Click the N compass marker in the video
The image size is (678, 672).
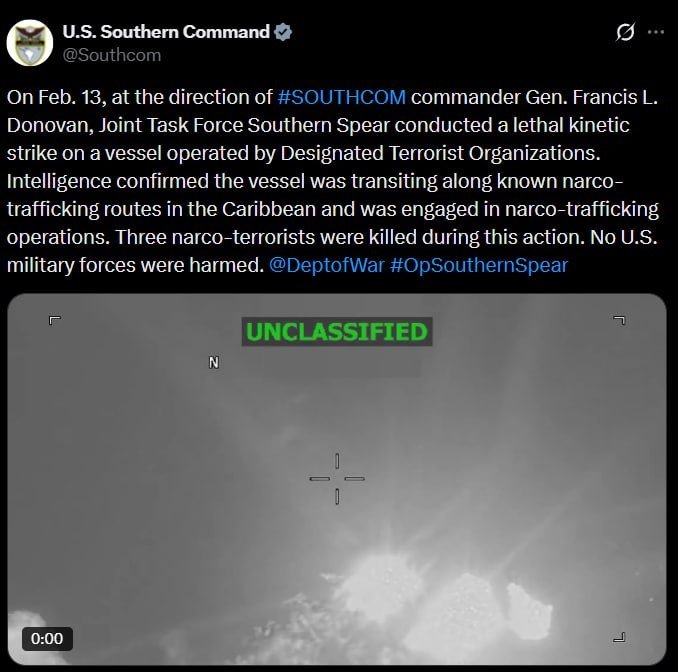pos(214,362)
